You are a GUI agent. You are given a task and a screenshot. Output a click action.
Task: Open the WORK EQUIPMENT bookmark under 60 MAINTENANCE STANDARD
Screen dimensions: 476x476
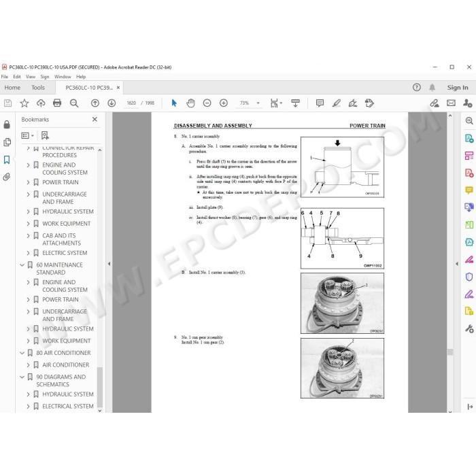(66, 341)
